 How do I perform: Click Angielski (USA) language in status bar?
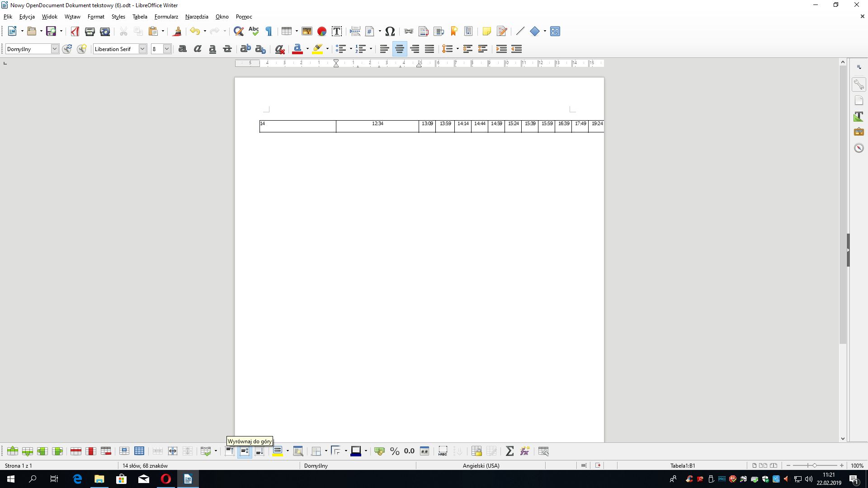481,465
